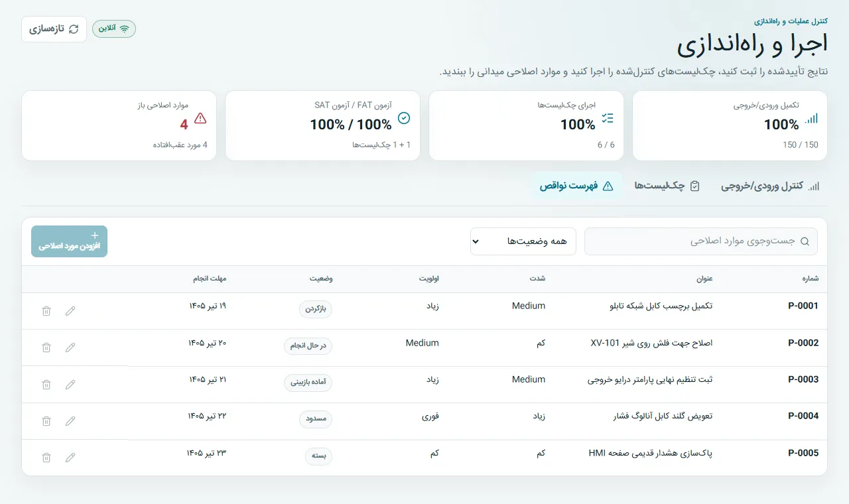Edit row P-0003 via pencil icon
Viewport: 849px width, 504px height.
pyautogui.click(x=70, y=385)
